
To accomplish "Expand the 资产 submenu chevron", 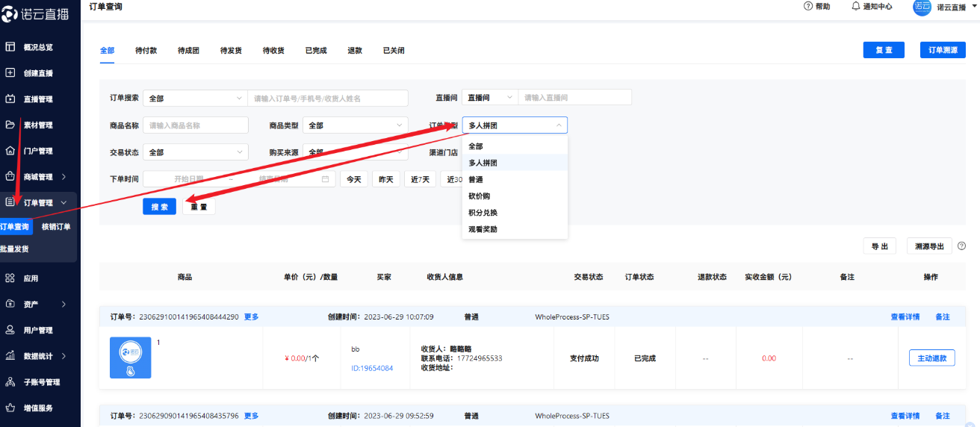I will pyautogui.click(x=63, y=304).
